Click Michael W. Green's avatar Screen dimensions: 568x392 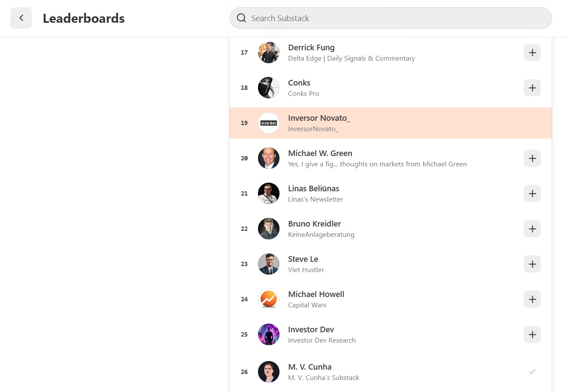point(269,158)
